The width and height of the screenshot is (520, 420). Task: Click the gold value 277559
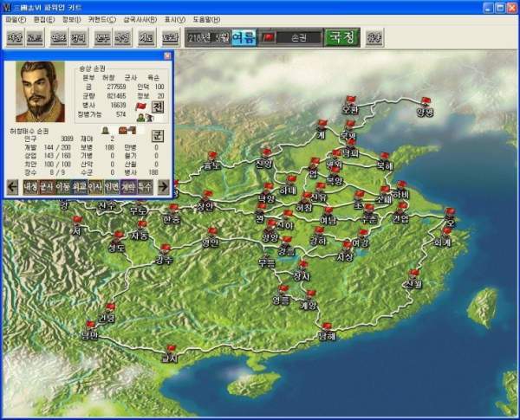tap(117, 87)
